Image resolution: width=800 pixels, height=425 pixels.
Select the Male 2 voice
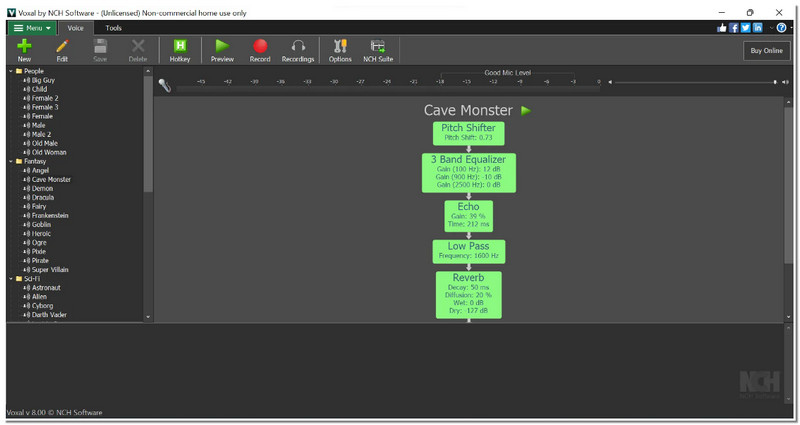tap(41, 134)
